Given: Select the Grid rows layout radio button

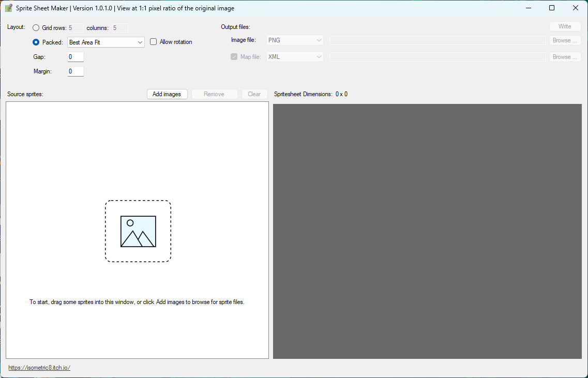Looking at the screenshot, I should [x=36, y=28].
